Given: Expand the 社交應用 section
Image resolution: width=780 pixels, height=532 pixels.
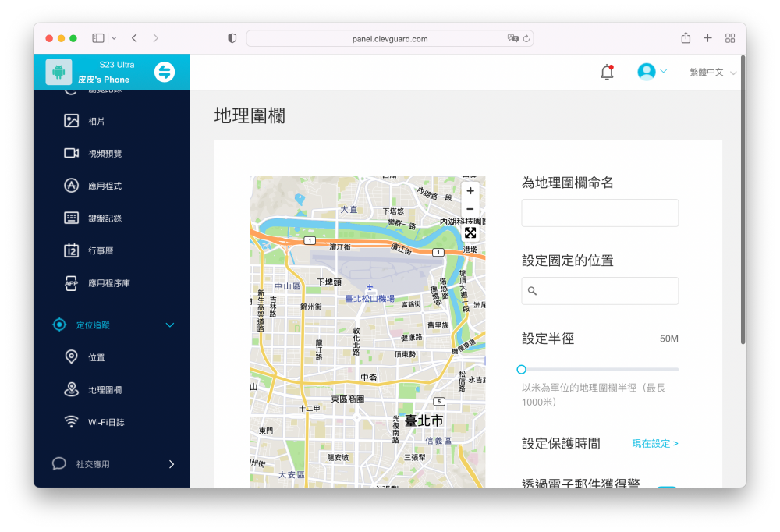Looking at the screenshot, I should click(x=172, y=464).
